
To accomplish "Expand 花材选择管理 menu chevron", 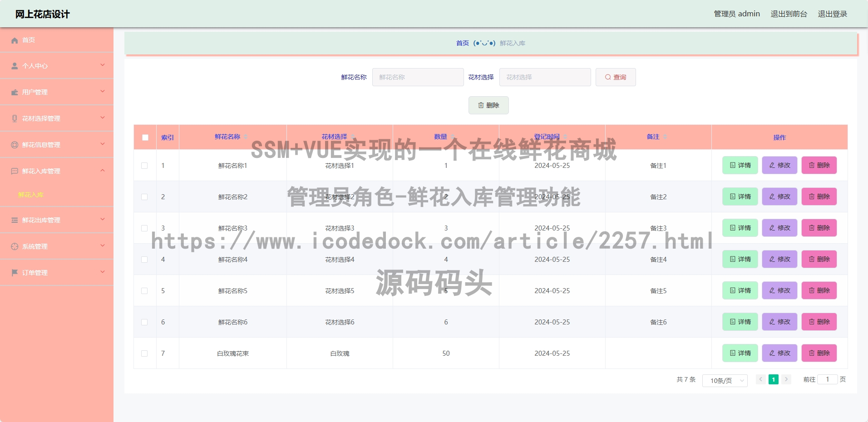I will coord(103,118).
